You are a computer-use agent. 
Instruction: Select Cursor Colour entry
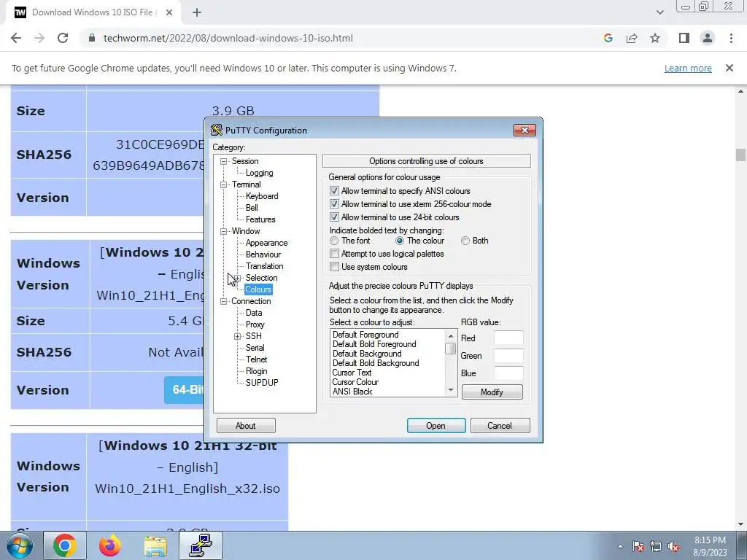[x=355, y=382]
